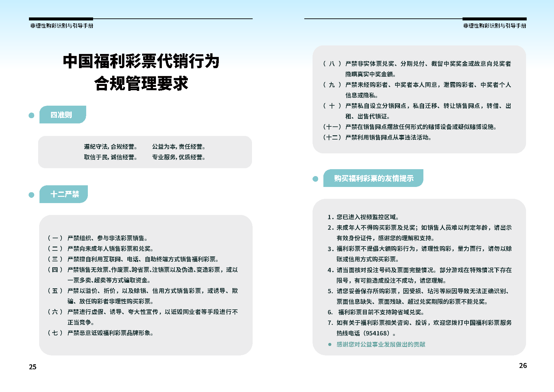Click page number 26

pyautogui.click(x=523, y=366)
